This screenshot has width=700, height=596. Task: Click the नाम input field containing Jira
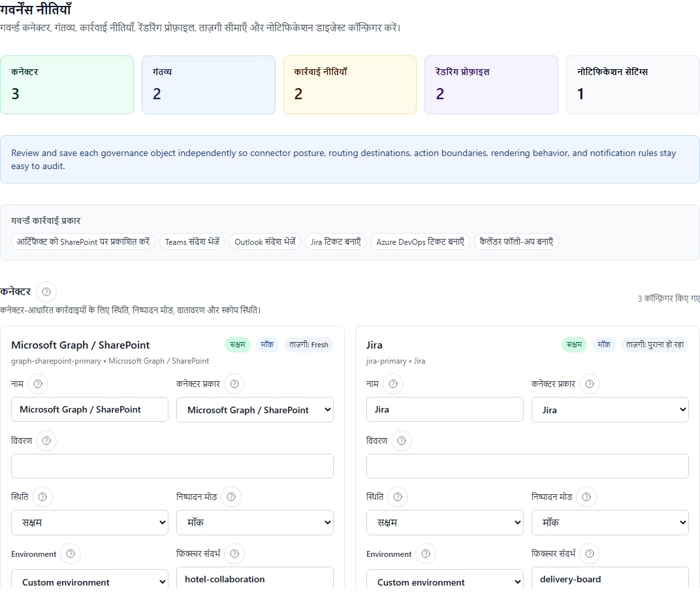pyautogui.click(x=445, y=410)
